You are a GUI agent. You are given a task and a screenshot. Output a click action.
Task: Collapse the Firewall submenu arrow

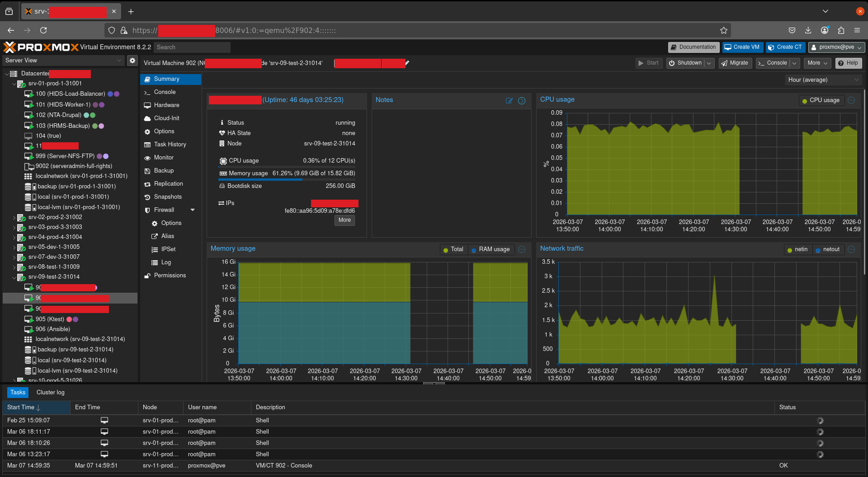point(193,210)
